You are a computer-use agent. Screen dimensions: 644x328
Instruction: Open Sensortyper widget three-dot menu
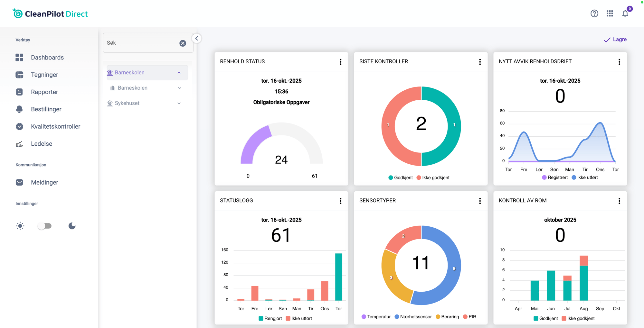[480, 201]
